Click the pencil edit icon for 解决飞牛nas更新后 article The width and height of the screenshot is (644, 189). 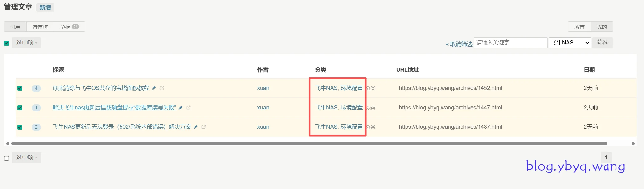pyautogui.click(x=181, y=108)
